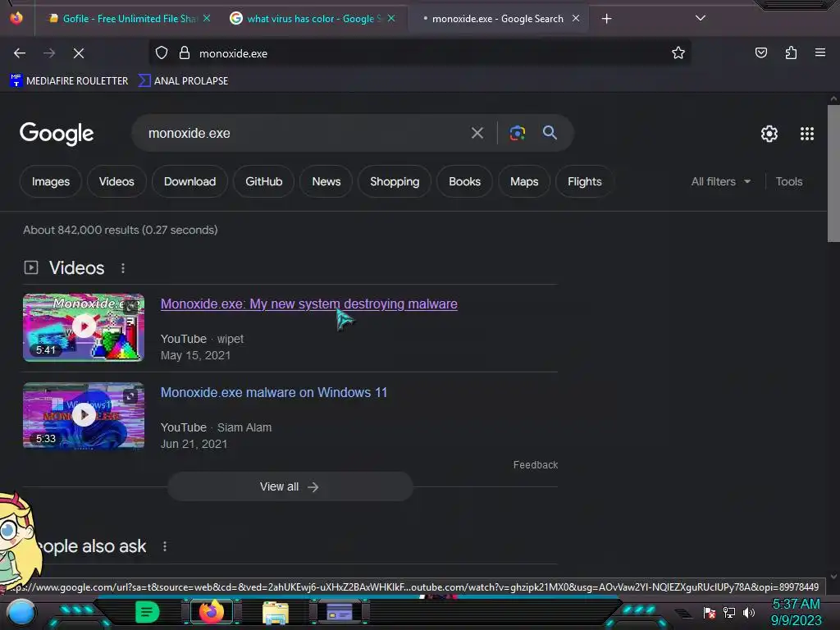Filter results by Flights

(584, 181)
